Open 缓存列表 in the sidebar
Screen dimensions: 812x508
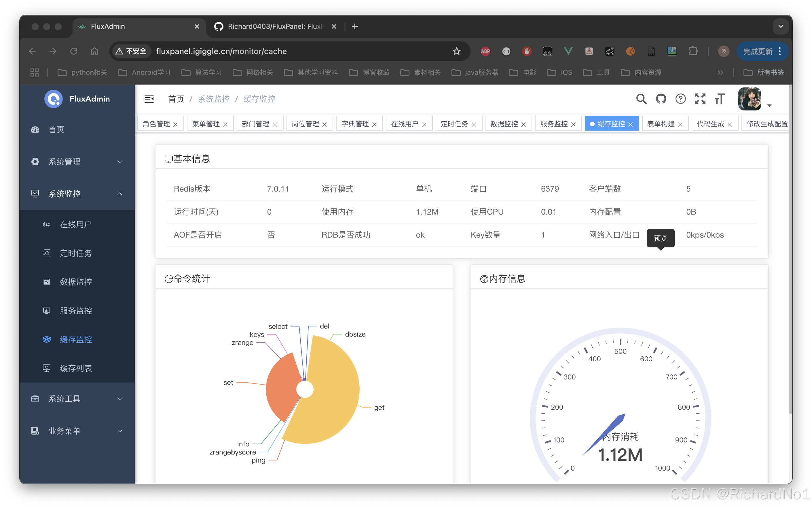76,368
